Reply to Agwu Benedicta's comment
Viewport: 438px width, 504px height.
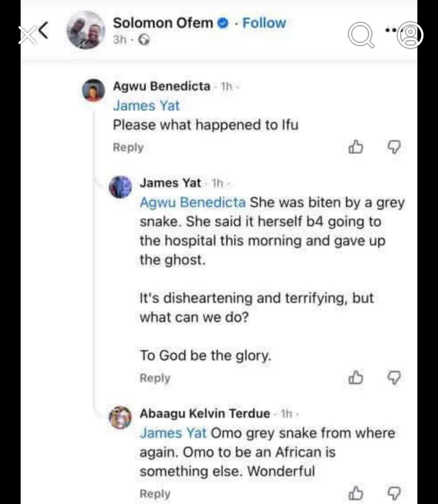128,147
